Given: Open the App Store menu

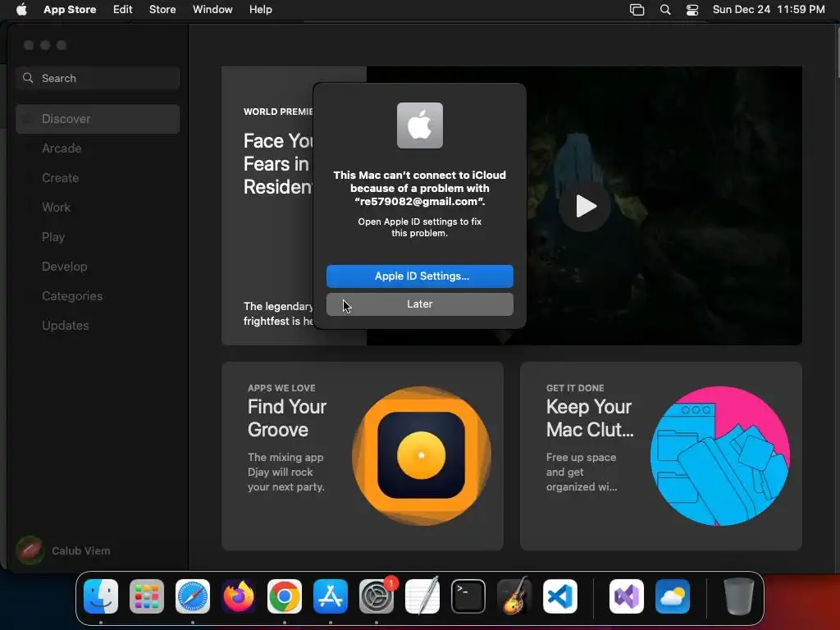Looking at the screenshot, I should pyautogui.click(x=70, y=9).
